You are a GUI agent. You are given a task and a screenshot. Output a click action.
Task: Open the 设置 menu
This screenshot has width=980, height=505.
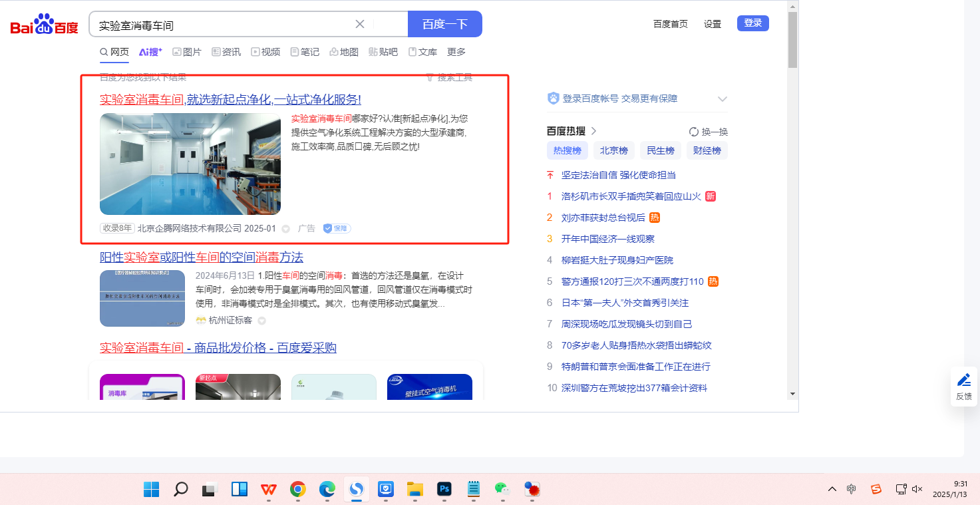click(713, 24)
